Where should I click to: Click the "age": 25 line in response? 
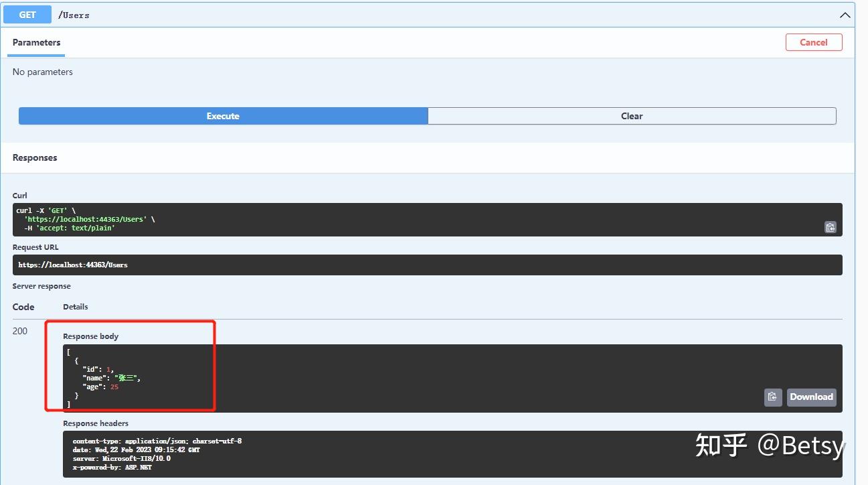(x=100, y=387)
